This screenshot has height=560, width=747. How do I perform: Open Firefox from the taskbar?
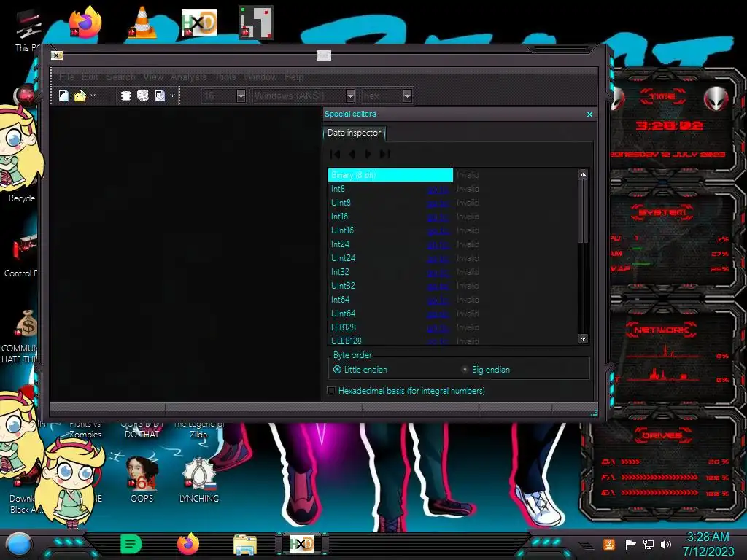188,544
